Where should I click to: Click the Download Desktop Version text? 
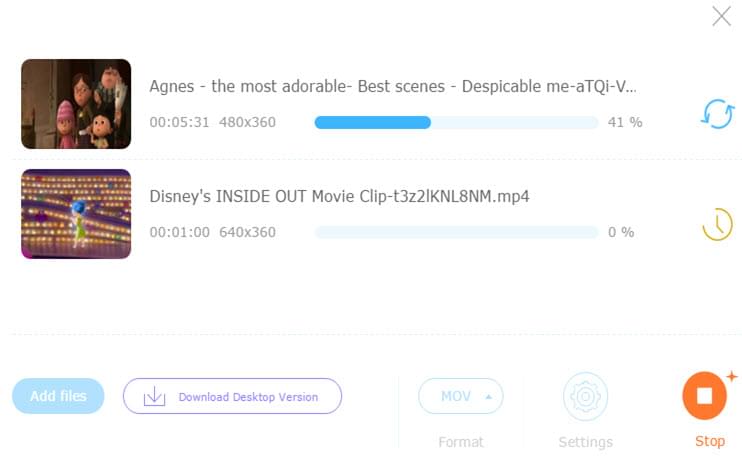click(x=248, y=397)
